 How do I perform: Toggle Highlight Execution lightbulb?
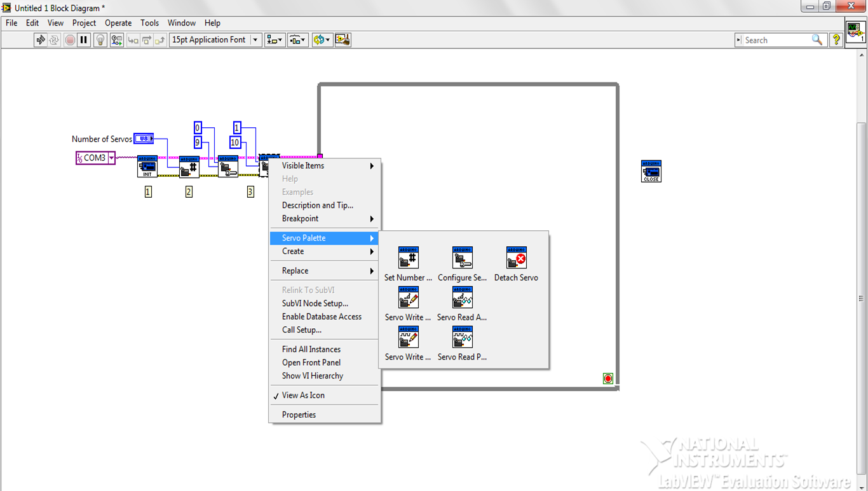(100, 39)
